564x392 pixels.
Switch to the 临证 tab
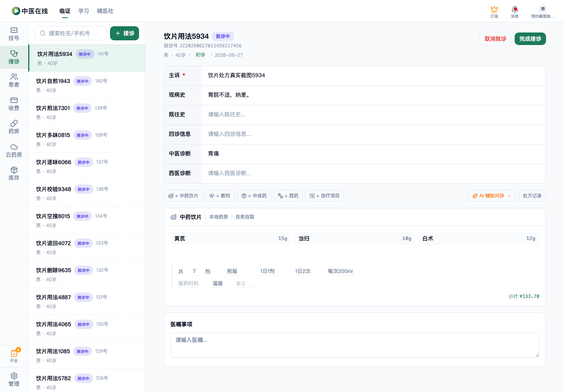[65, 11]
